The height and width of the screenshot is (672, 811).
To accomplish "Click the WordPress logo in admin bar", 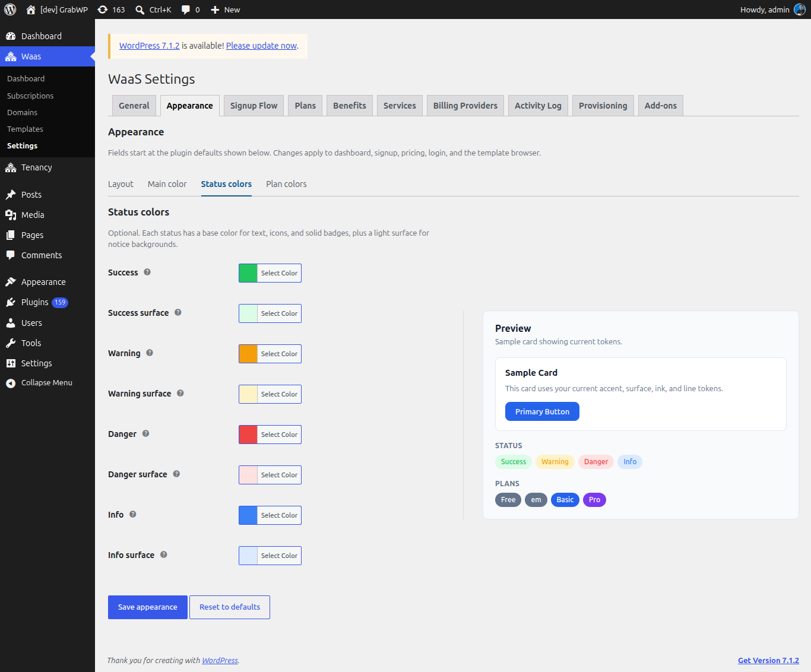I will click(x=10, y=9).
